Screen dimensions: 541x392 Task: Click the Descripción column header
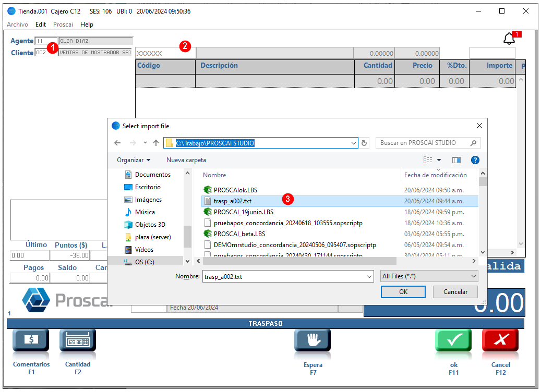(x=275, y=66)
